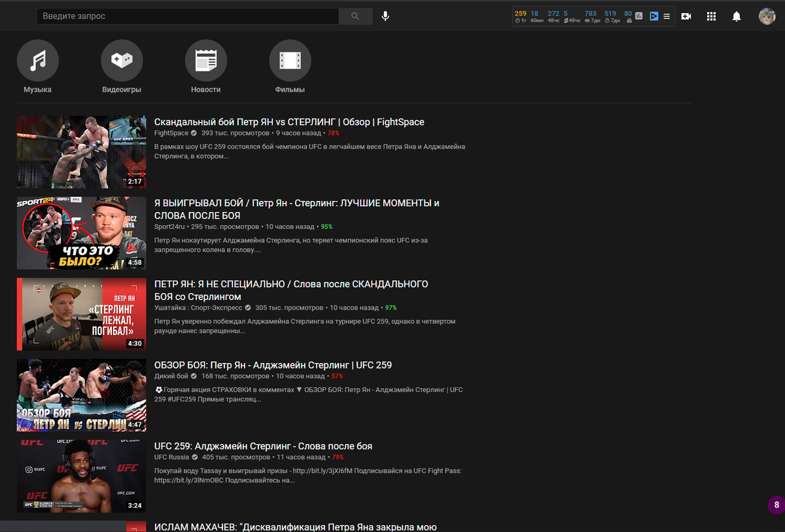Click the Музыка label text

click(37, 90)
